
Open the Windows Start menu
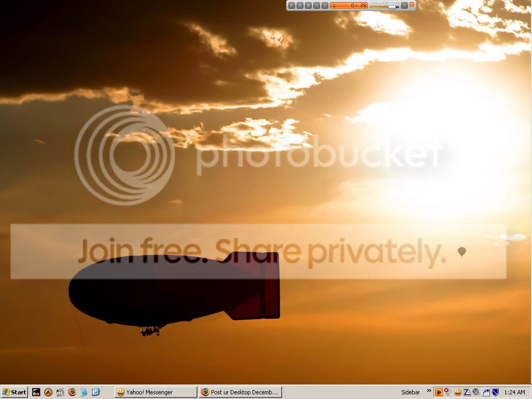coord(14,392)
